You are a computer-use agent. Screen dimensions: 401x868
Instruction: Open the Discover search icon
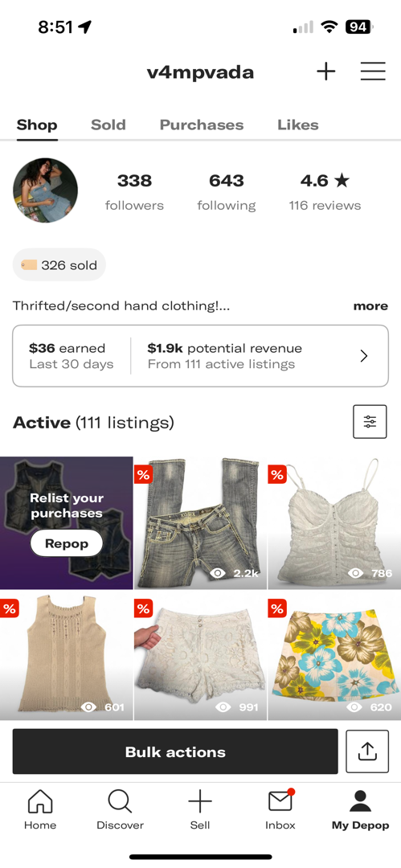click(x=120, y=801)
